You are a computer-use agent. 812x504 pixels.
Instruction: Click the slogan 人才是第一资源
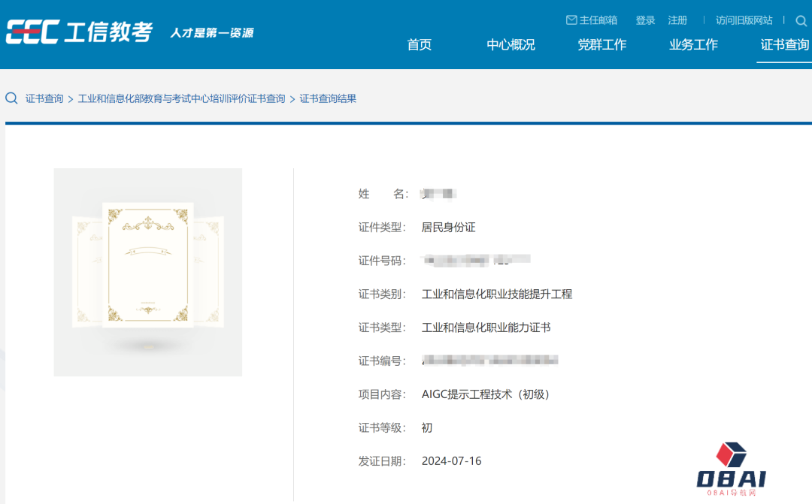pyautogui.click(x=212, y=33)
